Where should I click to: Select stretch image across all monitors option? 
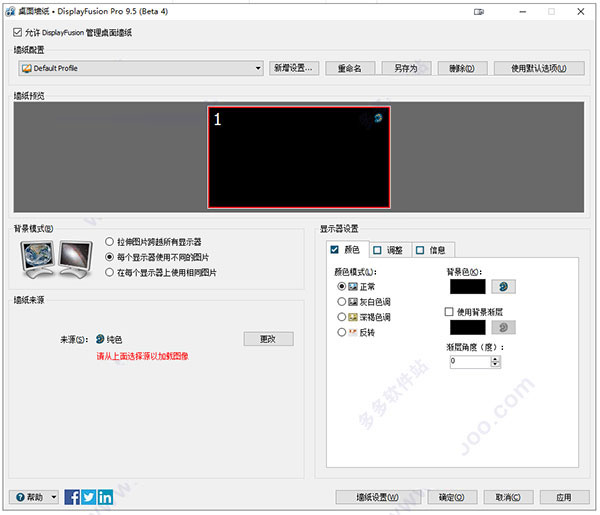(109, 242)
